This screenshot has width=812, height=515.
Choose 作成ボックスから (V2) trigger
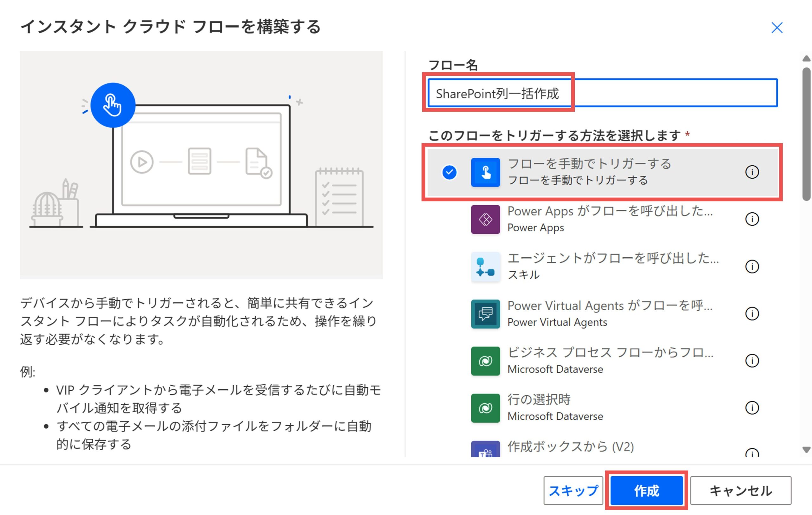[x=571, y=447]
